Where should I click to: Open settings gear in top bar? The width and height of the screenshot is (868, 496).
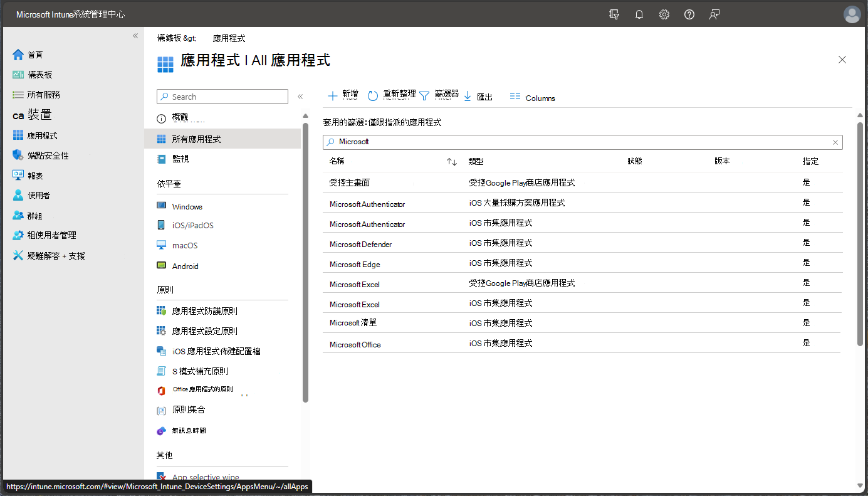coord(664,14)
